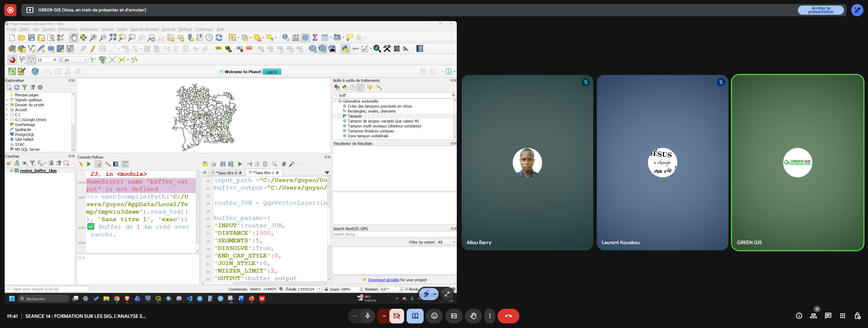Select the Pan Map hand tool

coord(73,38)
